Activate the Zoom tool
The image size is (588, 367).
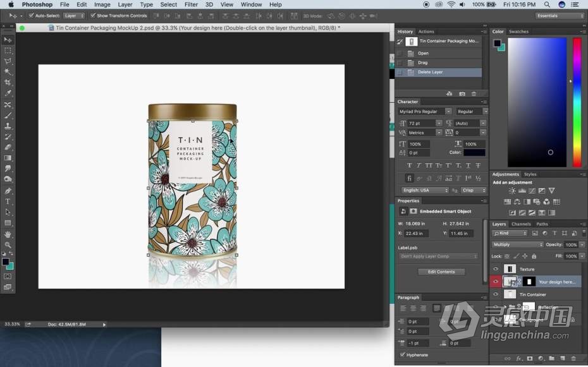[x=8, y=245]
